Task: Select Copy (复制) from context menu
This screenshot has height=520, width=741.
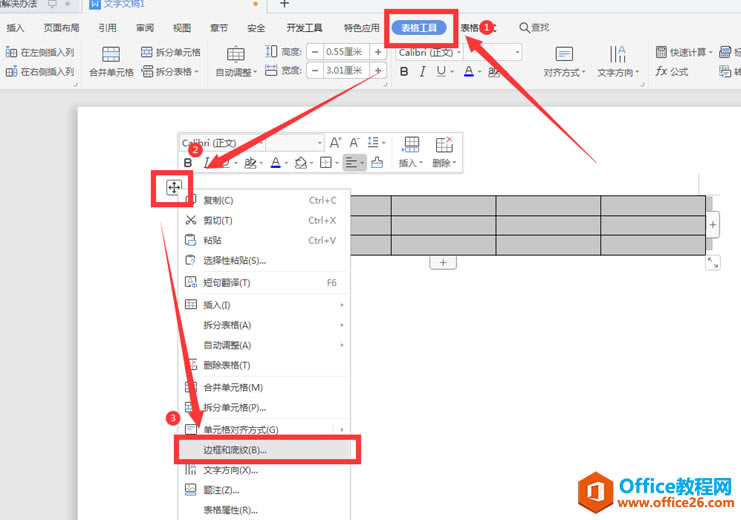Action: point(264,200)
